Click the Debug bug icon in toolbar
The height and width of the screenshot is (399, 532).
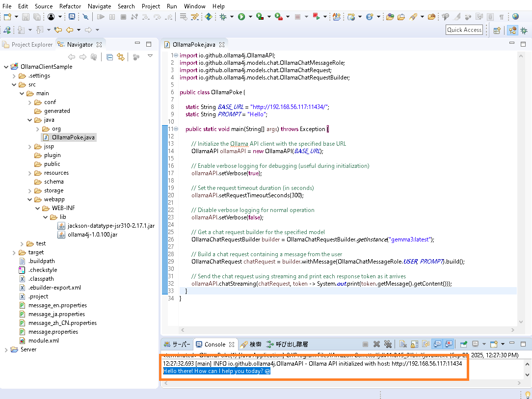(223, 17)
